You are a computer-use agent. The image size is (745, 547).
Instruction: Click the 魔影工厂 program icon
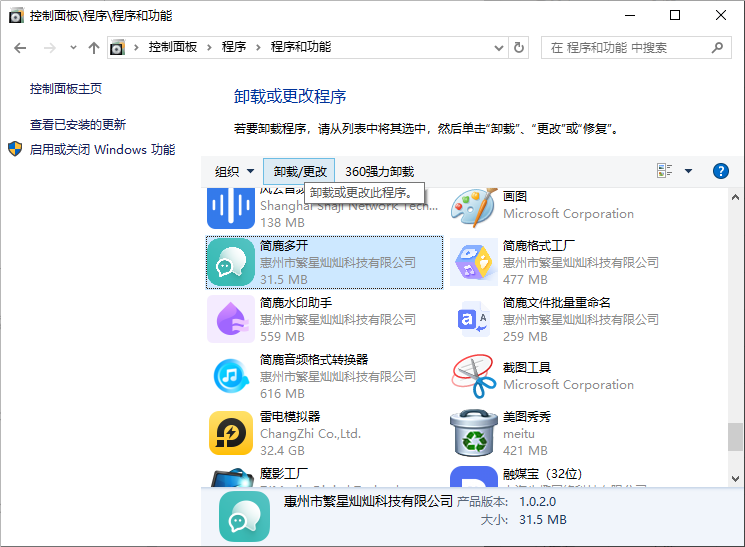tap(231, 477)
